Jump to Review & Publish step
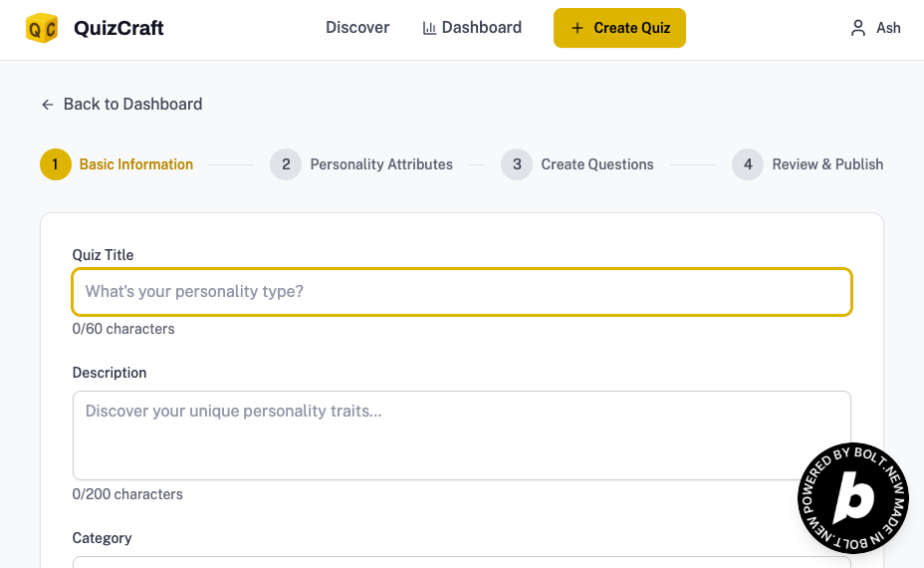 pos(827,164)
